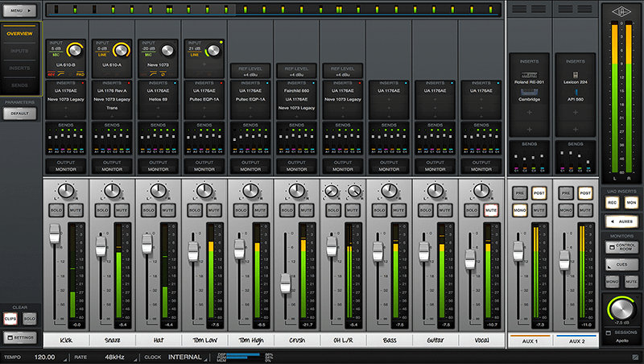
Task: Toggle POST on AUX 2
Action: pyautogui.click(x=585, y=193)
